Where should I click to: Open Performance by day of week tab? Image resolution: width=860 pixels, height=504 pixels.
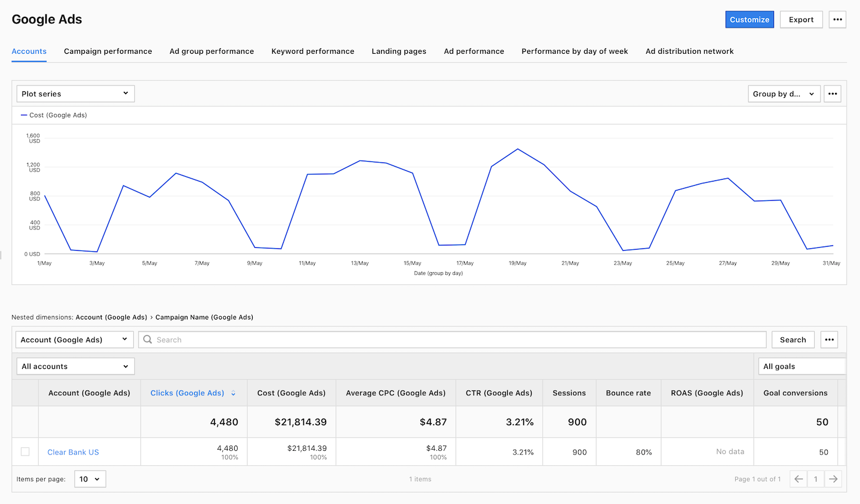coord(575,51)
